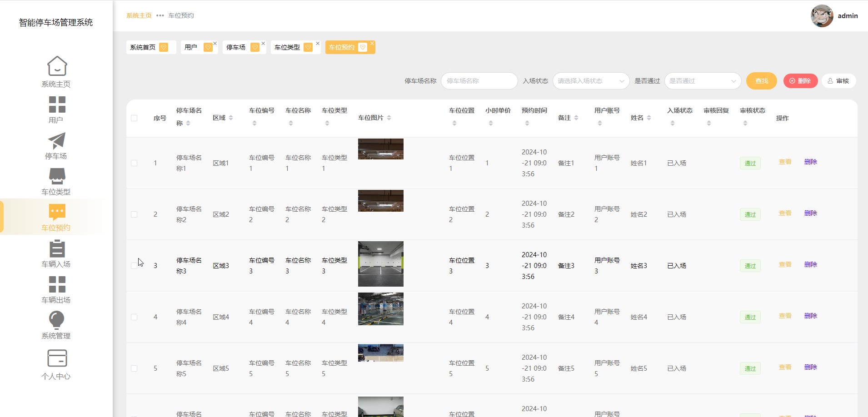This screenshot has width=868, height=417.
Task: Toggle the select-all checkbox in table header
Action: pyautogui.click(x=134, y=118)
